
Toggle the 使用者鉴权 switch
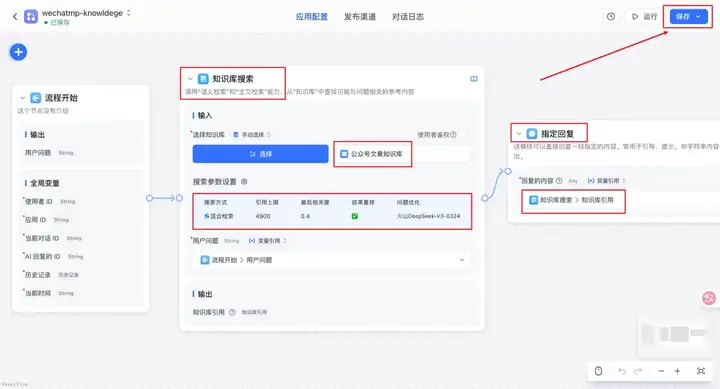463,135
